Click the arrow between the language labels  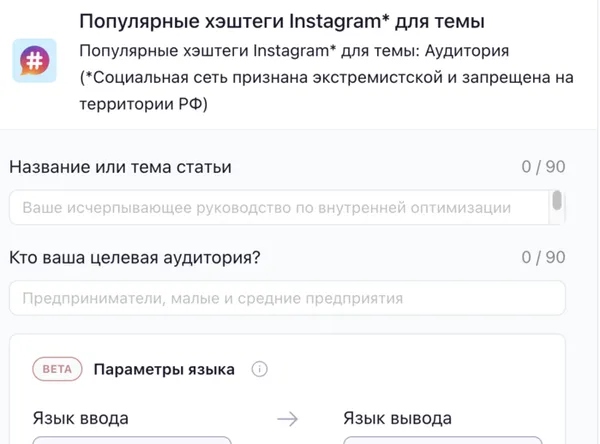[x=288, y=418]
